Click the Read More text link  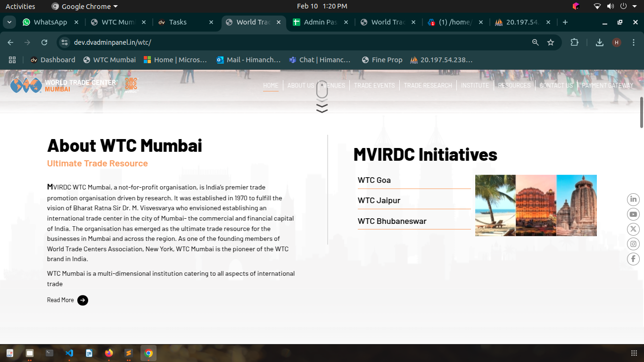[x=60, y=300]
